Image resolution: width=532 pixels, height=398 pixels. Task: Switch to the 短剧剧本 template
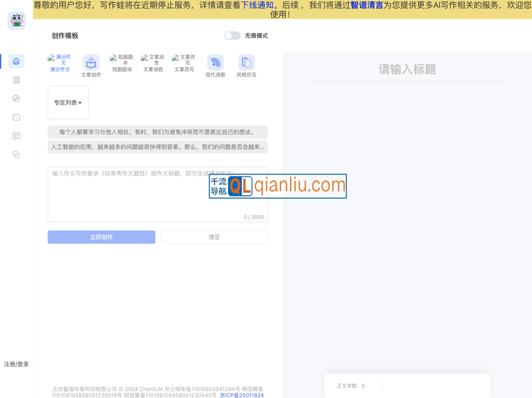(122, 64)
